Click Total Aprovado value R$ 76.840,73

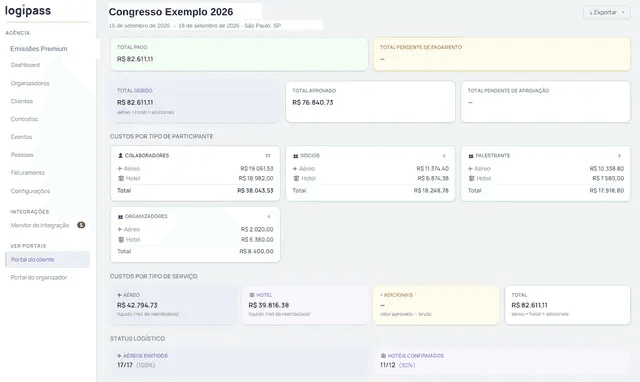pyautogui.click(x=313, y=102)
